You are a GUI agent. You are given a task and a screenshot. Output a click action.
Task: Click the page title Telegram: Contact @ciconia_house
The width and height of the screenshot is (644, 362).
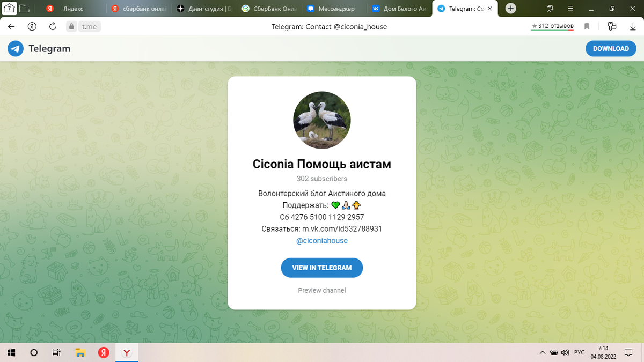click(330, 26)
